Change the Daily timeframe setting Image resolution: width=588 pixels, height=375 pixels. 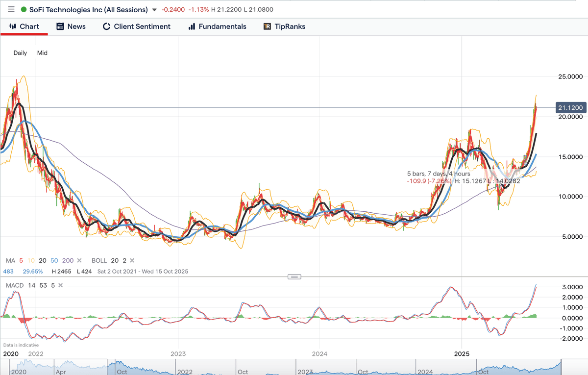(20, 52)
